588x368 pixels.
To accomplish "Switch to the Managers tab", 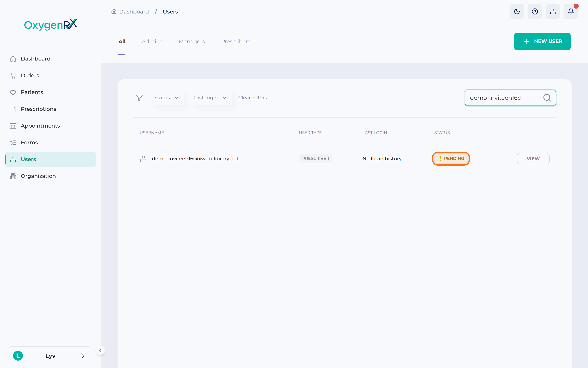I will pos(192,42).
